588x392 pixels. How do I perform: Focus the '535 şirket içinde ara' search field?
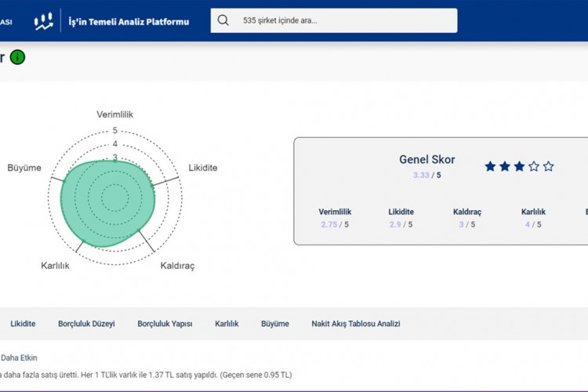[x=345, y=20]
